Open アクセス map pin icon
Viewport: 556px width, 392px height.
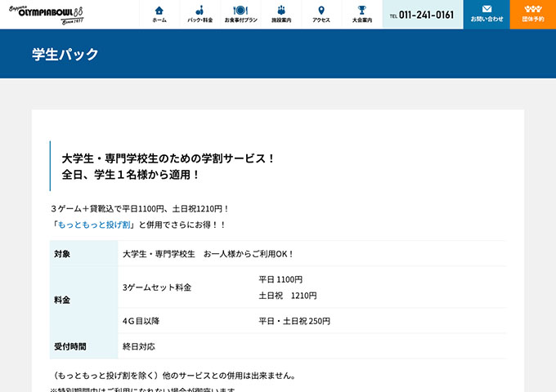[x=321, y=11]
